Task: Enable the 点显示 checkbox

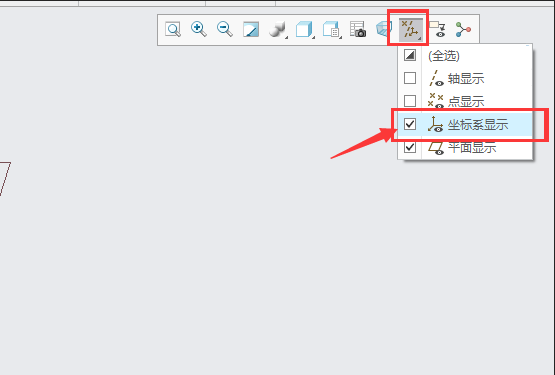Action: click(x=410, y=101)
